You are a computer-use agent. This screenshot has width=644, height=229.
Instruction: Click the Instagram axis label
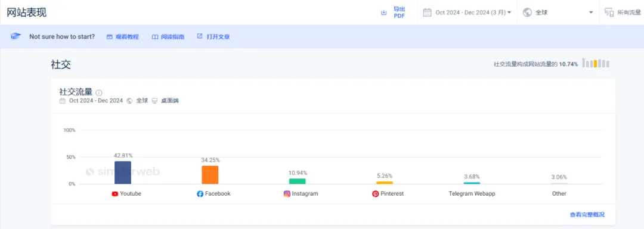[305, 194]
